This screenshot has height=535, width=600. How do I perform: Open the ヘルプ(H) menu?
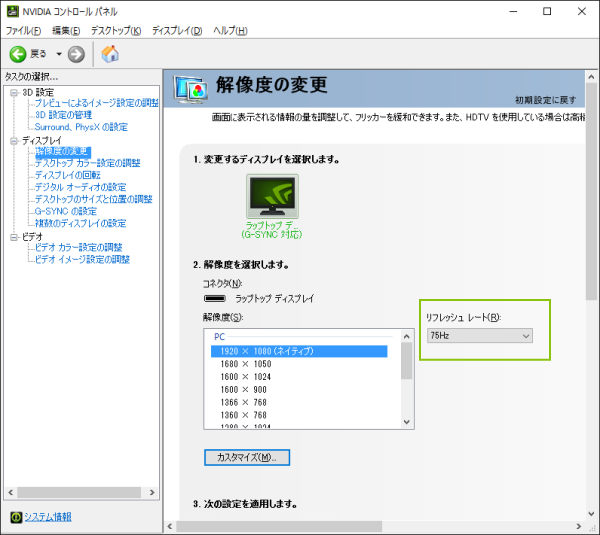pos(230,31)
